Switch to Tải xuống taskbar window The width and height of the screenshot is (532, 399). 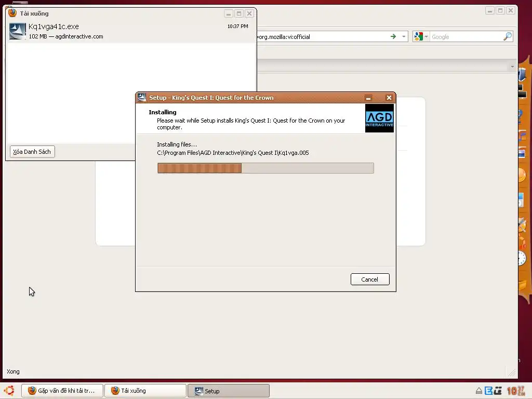point(145,391)
